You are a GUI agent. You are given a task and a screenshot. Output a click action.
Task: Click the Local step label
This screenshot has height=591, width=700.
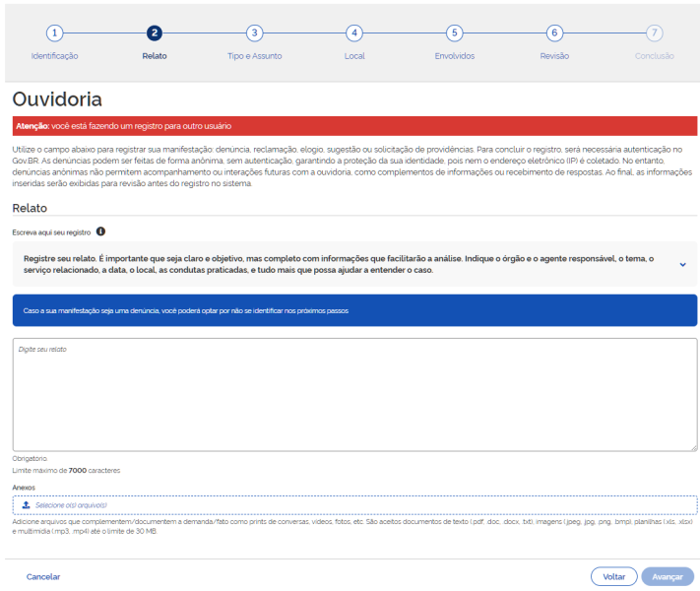354,56
